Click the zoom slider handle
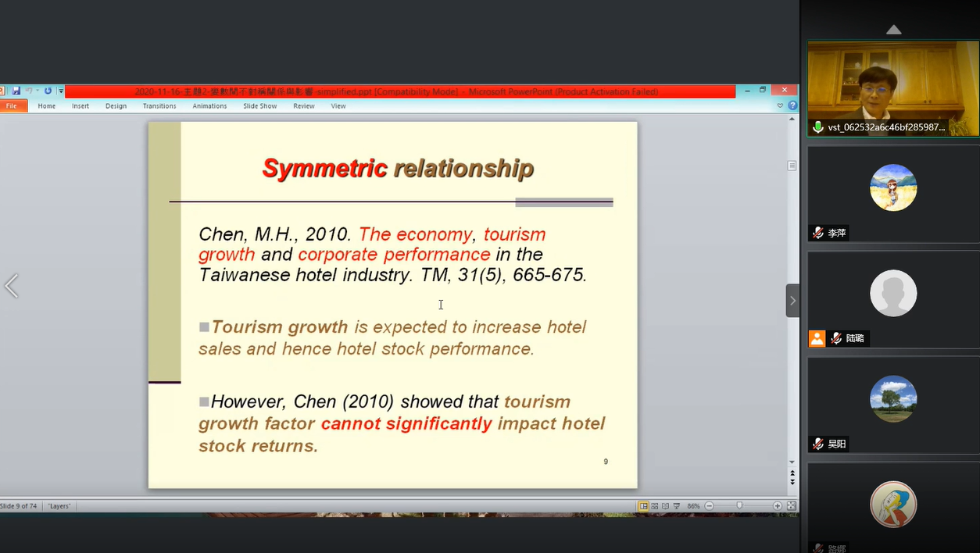Image resolution: width=980 pixels, height=553 pixels. tap(739, 506)
